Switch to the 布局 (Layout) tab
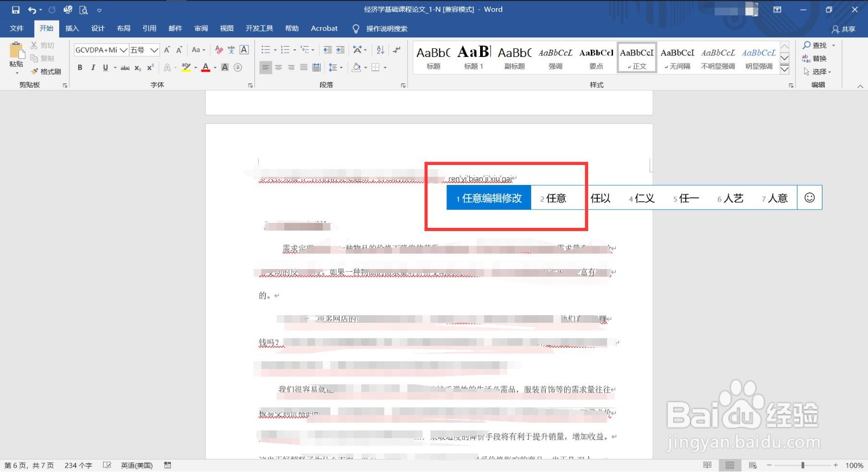Screen dimensions: 868x472 (124, 28)
